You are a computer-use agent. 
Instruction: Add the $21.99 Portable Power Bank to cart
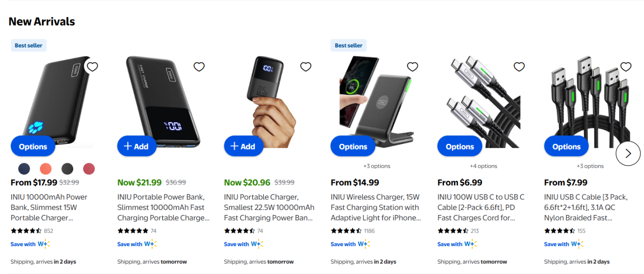tap(136, 146)
